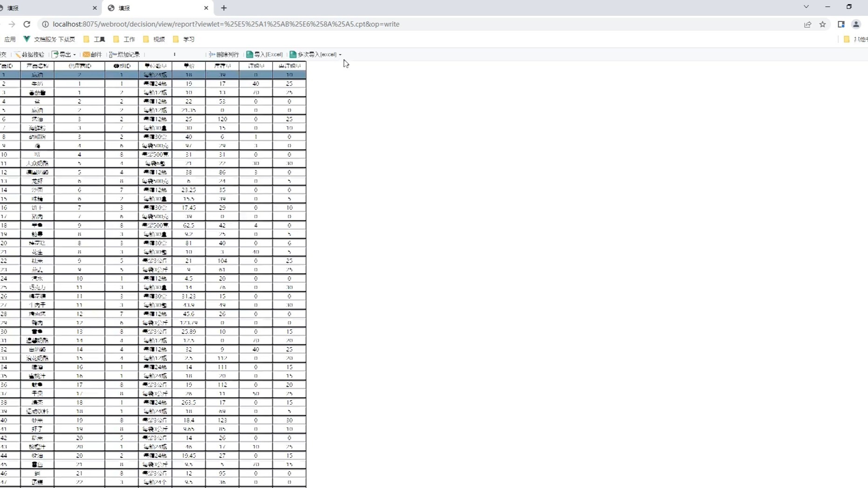This screenshot has height=488, width=868.
Task: Open the 导出 export dropdown arrow
Action: [75, 55]
